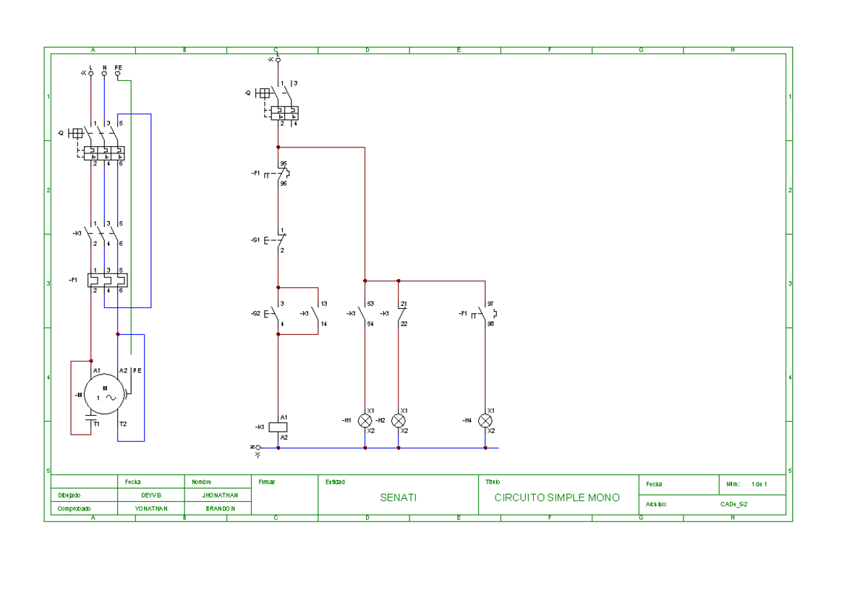868x614 pixels.
Task: Toggle the F1 contact 95-96
Action: 281,174
